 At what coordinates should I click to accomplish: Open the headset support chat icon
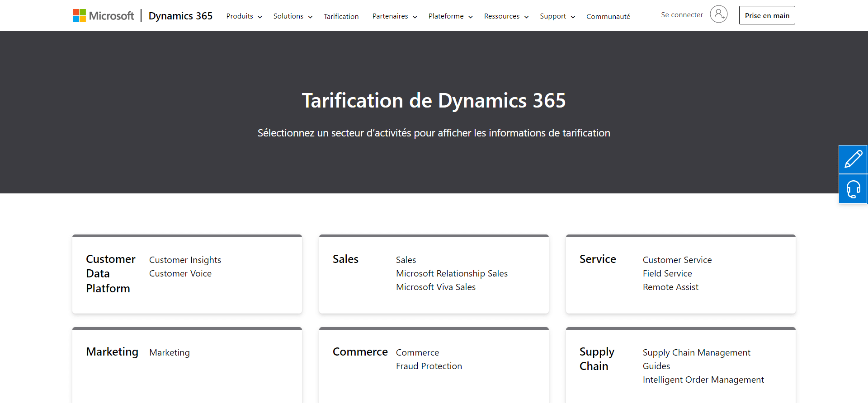click(853, 189)
